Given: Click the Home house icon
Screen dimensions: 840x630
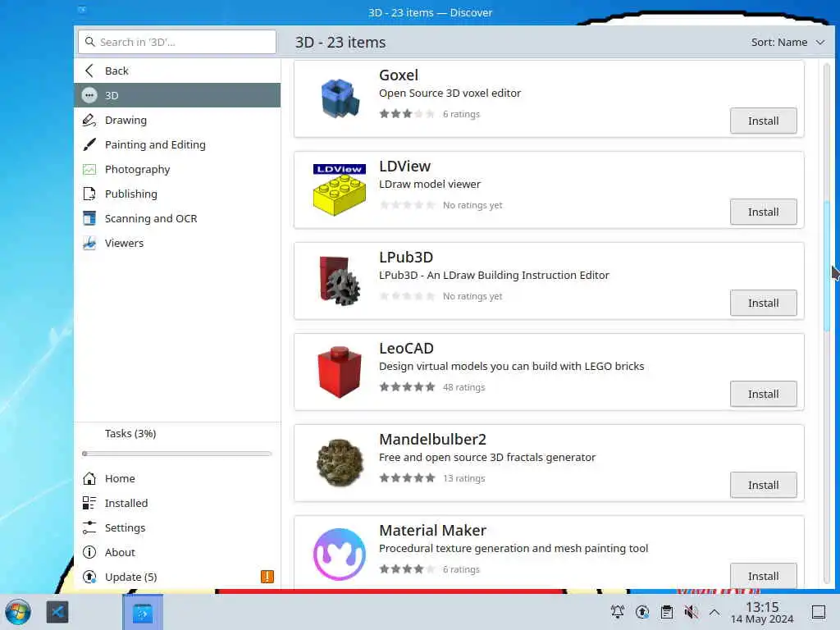Looking at the screenshot, I should [89, 478].
